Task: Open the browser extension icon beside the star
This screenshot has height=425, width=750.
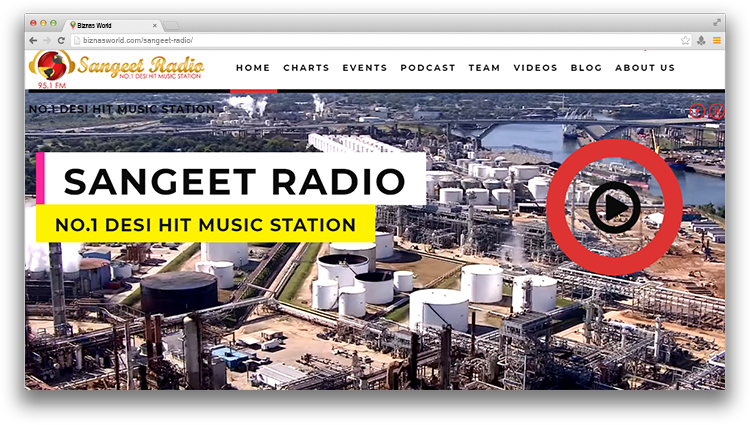Action: pyautogui.click(x=701, y=41)
